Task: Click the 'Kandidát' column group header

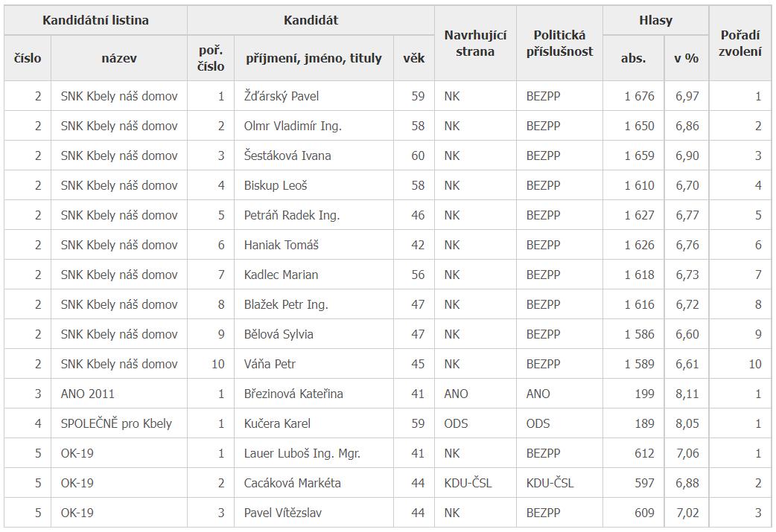Action: 311,20
